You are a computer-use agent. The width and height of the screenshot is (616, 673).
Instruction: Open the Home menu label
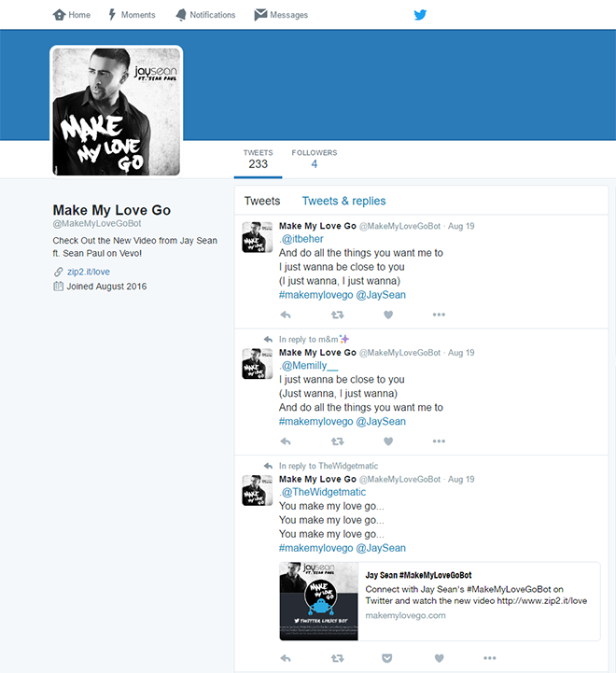point(79,15)
